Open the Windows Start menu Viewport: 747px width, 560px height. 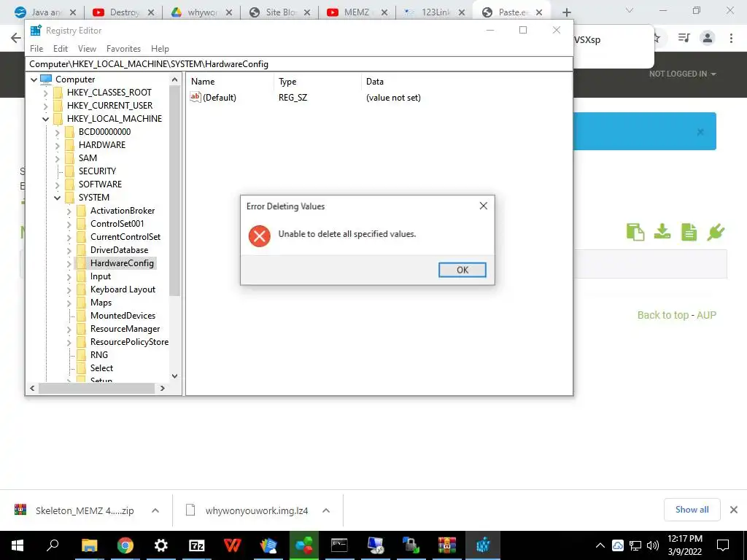pos(18,545)
